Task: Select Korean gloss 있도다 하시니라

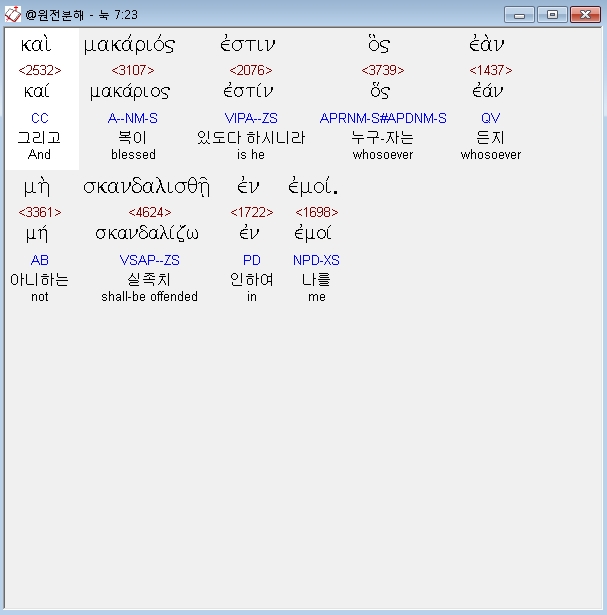Action: tap(251, 138)
